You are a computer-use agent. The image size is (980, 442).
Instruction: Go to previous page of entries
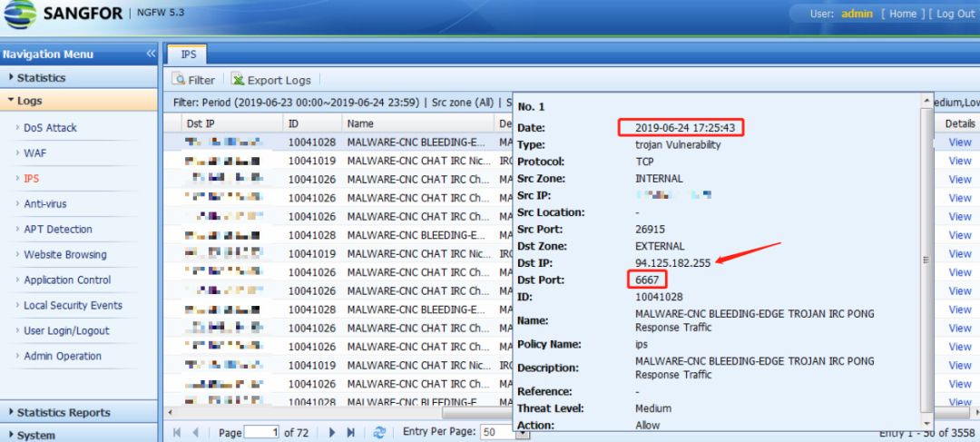point(196,432)
